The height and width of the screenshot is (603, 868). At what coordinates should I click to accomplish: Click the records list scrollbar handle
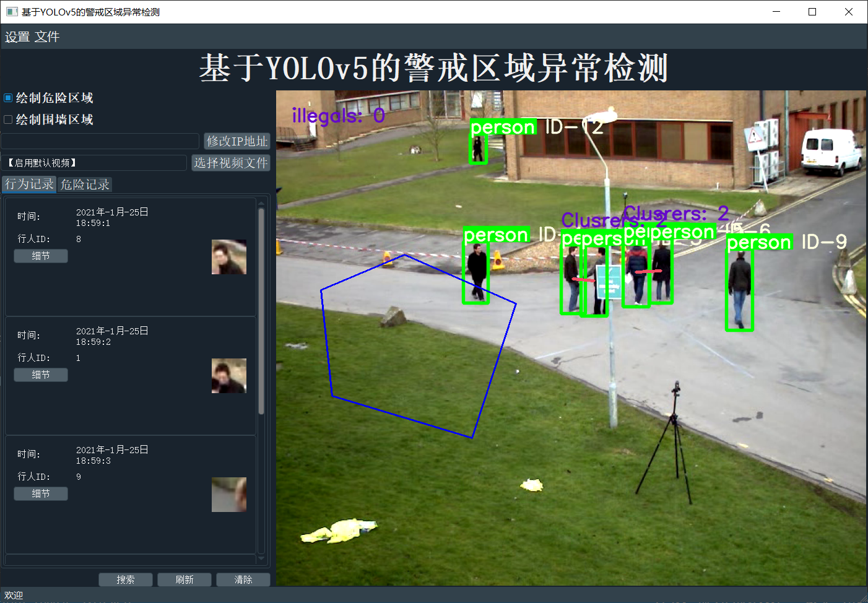tap(261, 311)
